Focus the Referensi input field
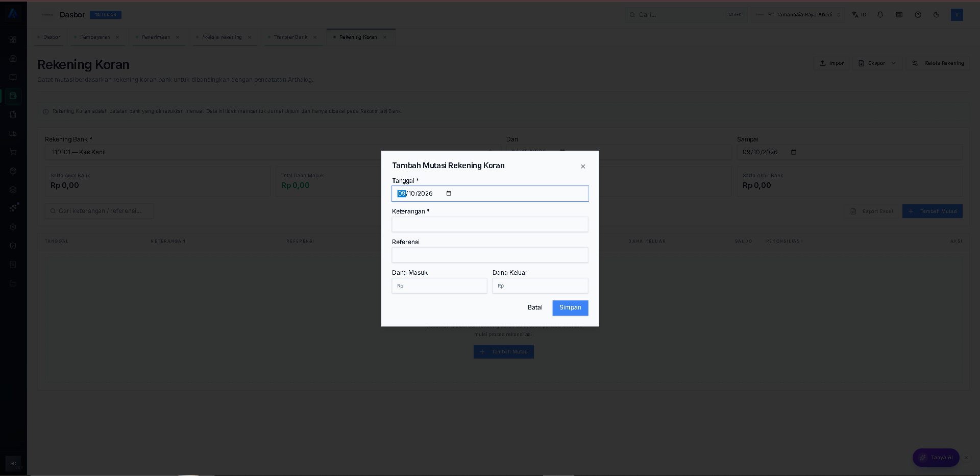 click(490, 255)
